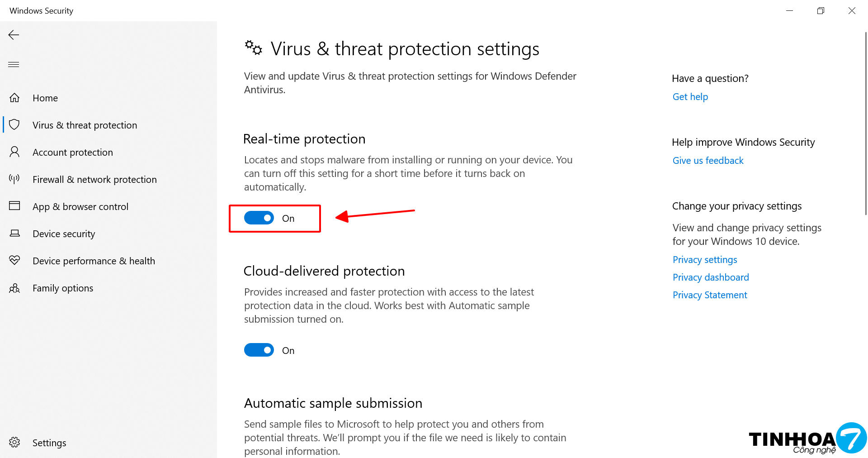Turn off Real-time protection toggle
This screenshot has width=868, height=458.
(x=259, y=218)
